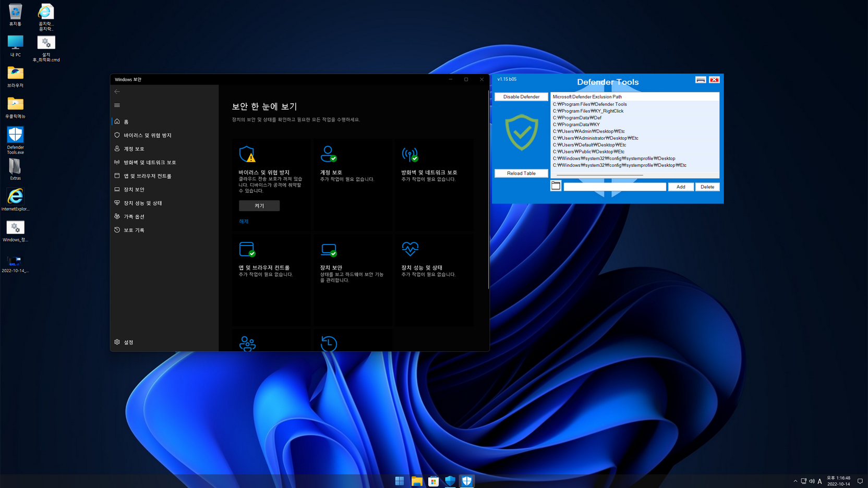868x488 pixels.
Task: Open Windows Start button on taskbar
Action: (x=400, y=481)
